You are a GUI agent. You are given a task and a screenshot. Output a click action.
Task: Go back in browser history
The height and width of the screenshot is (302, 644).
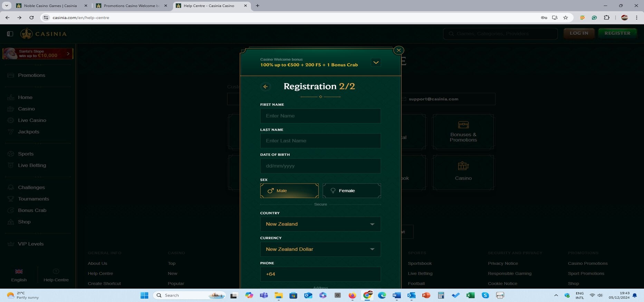tap(8, 18)
